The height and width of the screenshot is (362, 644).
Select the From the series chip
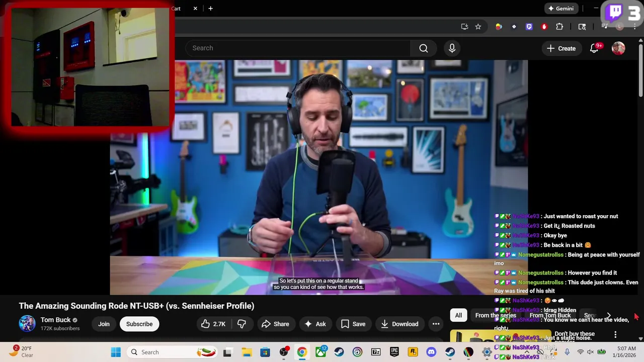[x=496, y=315]
